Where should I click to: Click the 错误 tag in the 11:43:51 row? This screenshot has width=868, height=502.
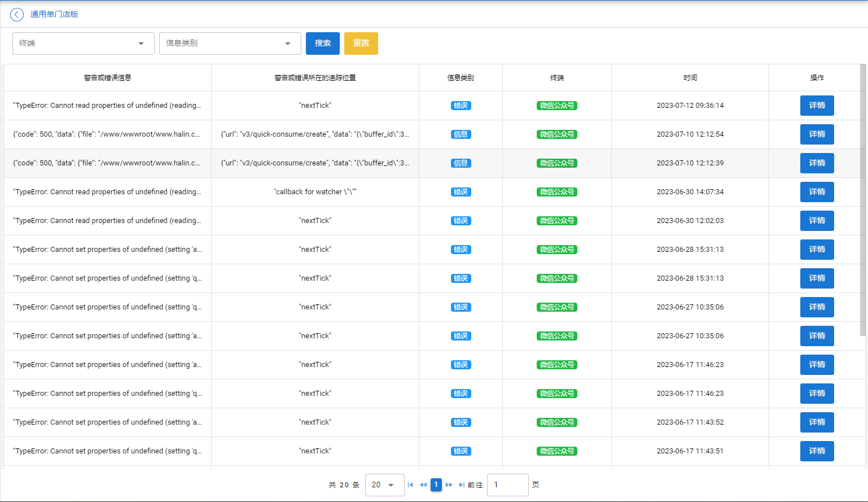point(461,451)
